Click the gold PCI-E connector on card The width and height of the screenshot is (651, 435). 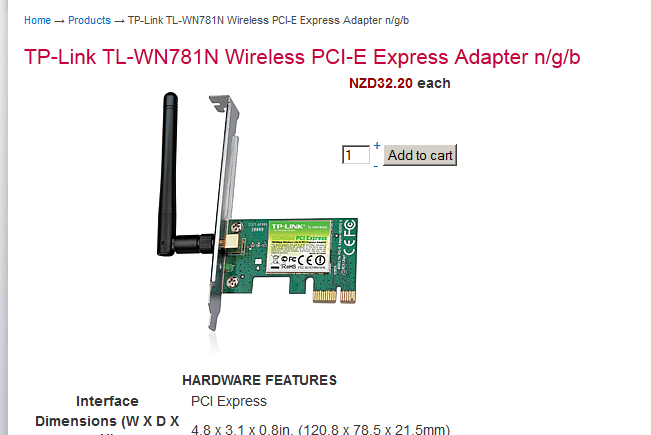(x=334, y=296)
